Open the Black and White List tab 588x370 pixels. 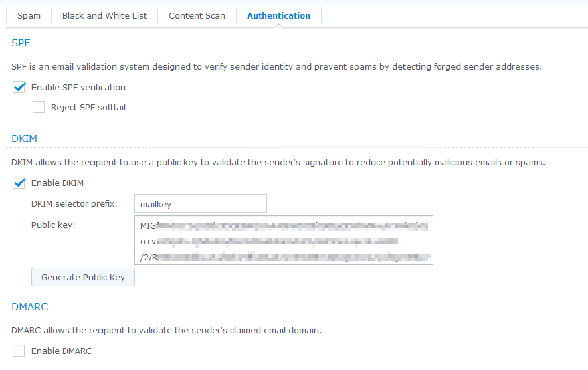point(104,15)
